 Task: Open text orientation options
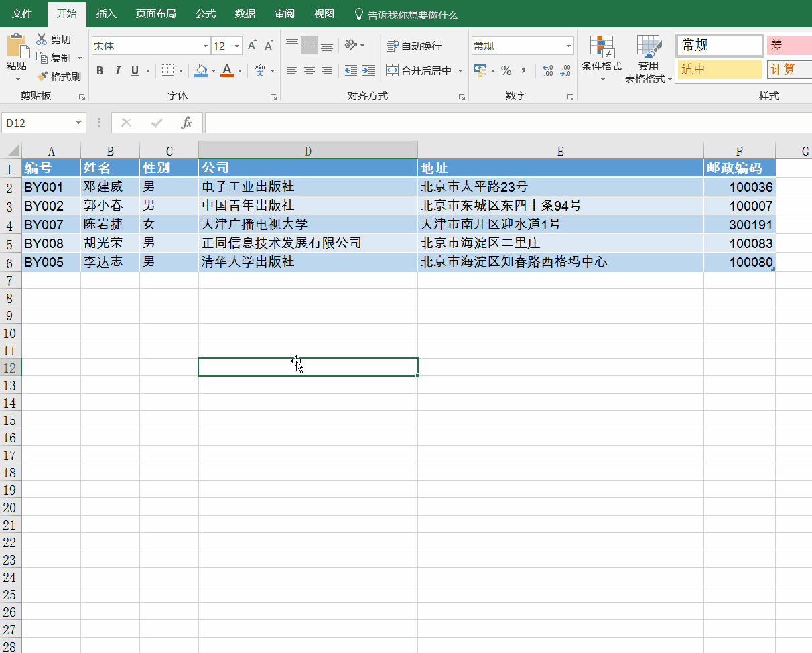[354, 45]
